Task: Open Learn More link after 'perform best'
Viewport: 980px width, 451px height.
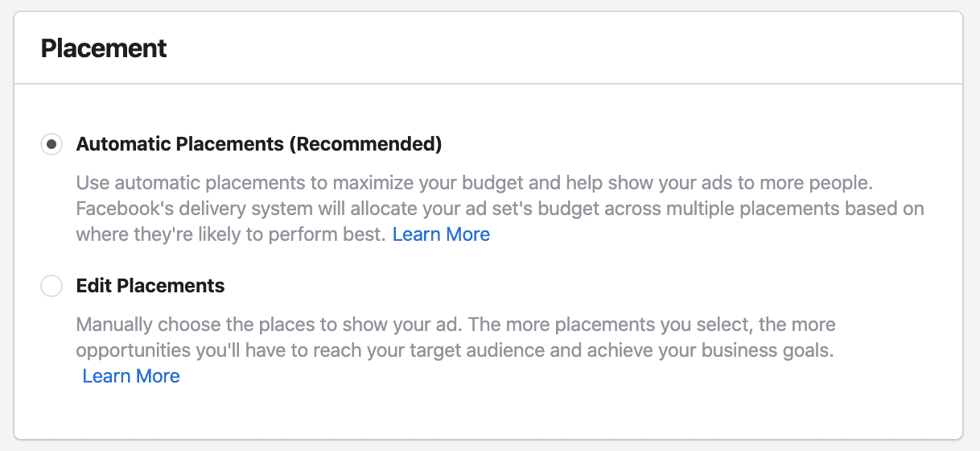Action: click(x=441, y=234)
